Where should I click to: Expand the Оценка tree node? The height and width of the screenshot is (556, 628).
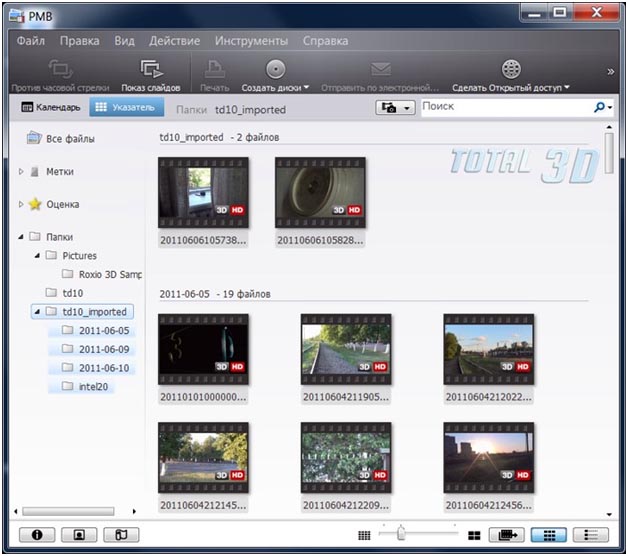[x=21, y=204]
